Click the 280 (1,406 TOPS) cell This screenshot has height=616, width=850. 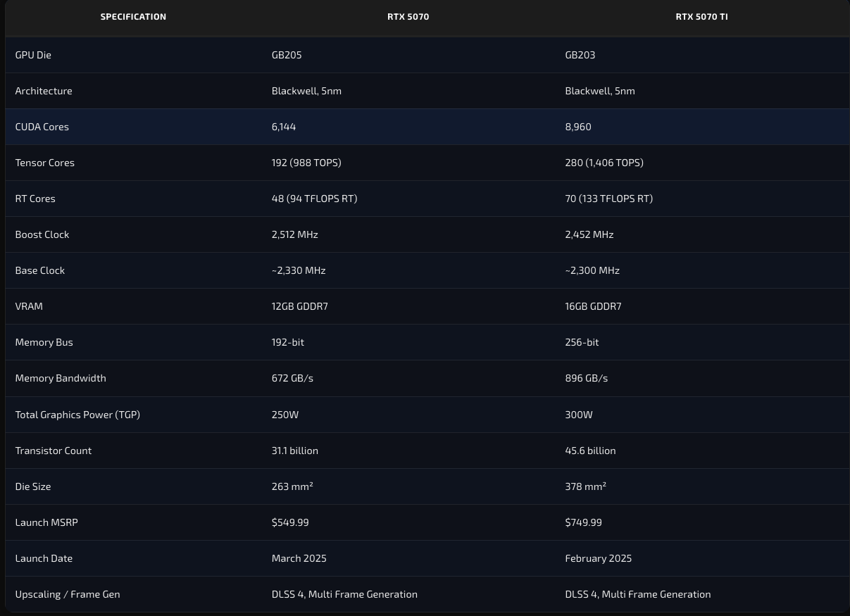coord(604,163)
